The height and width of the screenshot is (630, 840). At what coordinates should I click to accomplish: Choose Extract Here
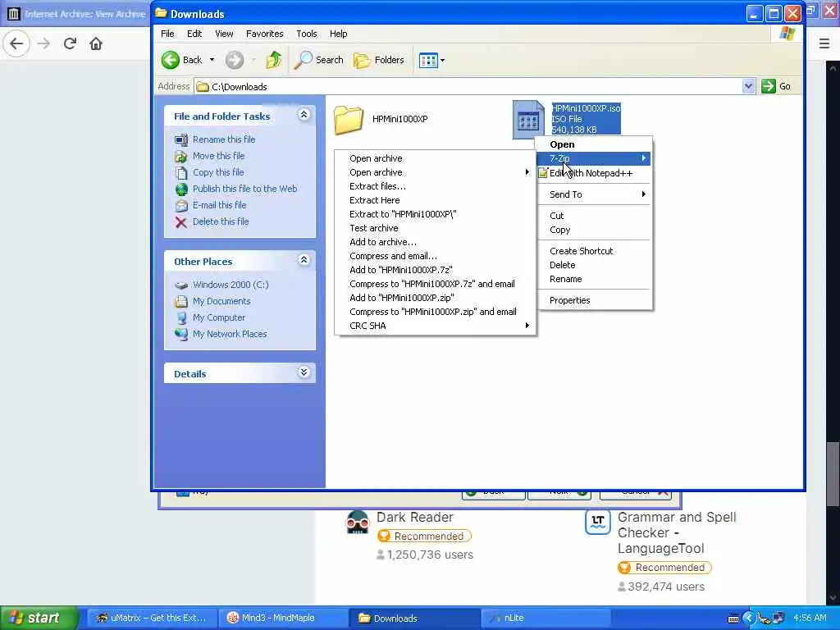click(x=436, y=200)
